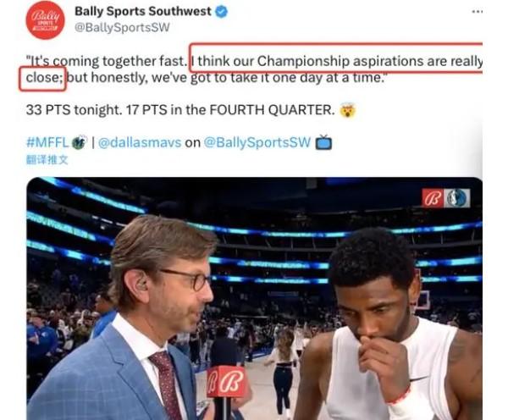The width and height of the screenshot is (508, 420).
Task: Click the translate tweet link
Action: [x=47, y=160]
